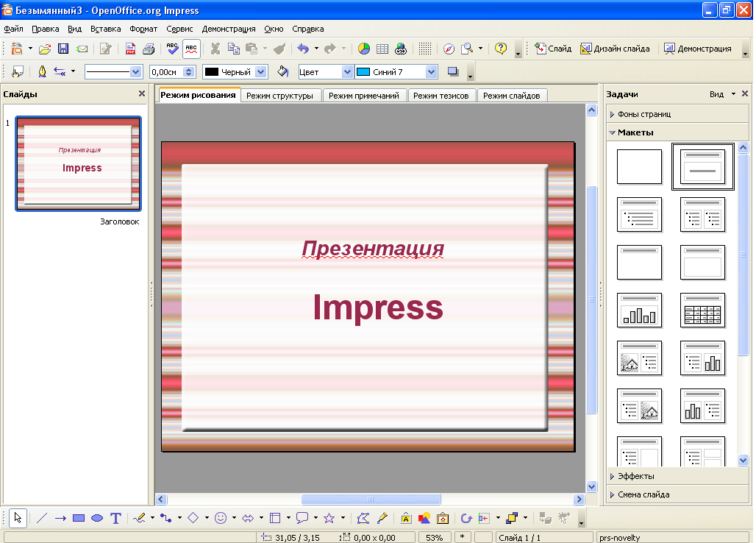Pick the Ellipse drawing tool
This screenshot has height=543, width=756.
(96, 518)
